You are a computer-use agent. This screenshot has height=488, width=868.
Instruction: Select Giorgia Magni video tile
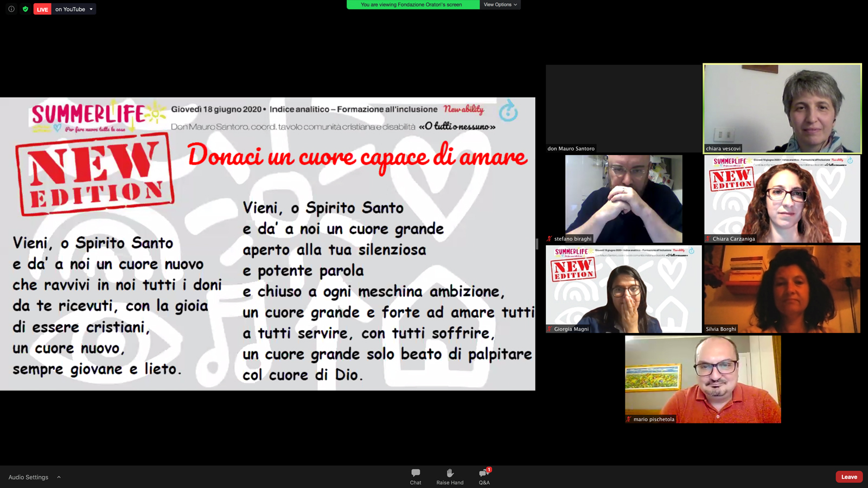click(623, 288)
